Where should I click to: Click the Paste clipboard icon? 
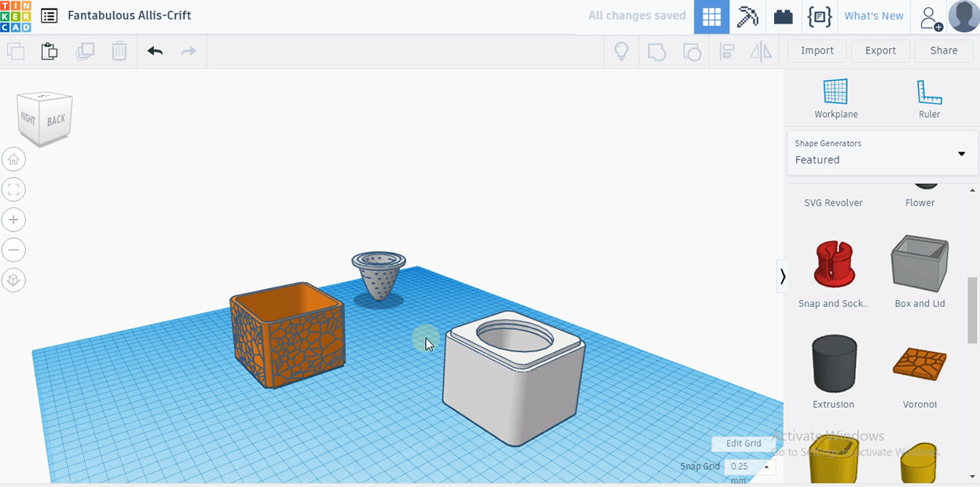(x=50, y=52)
